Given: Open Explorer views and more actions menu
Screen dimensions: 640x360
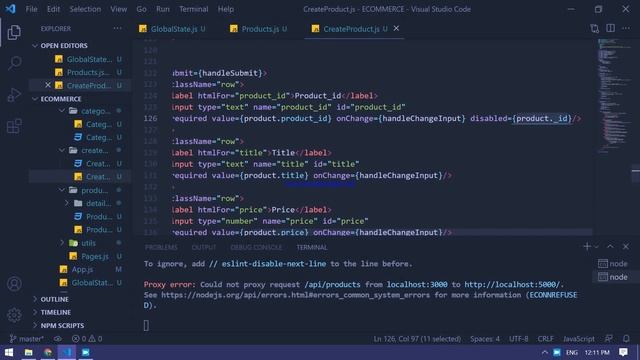Looking at the screenshot, I should click(x=118, y=29).
